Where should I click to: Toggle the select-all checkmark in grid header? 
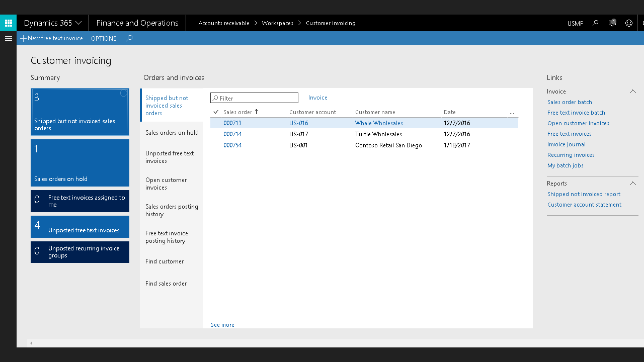pyautogui.click(x=216, y=112)
